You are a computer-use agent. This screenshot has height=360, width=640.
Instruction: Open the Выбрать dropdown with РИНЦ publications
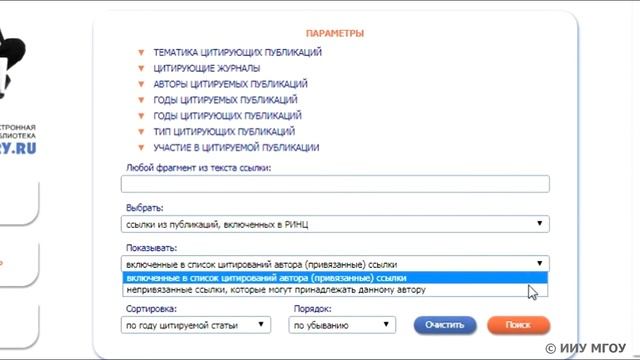(335, 224)
